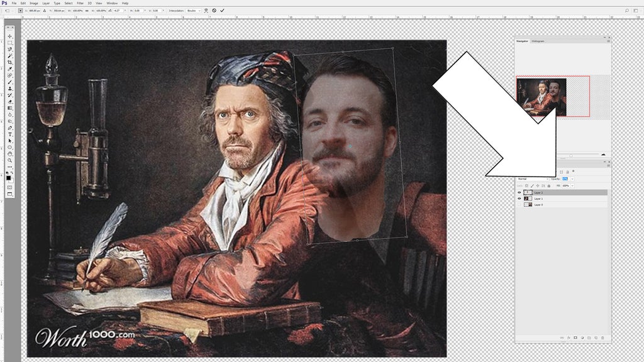
Task: Open the Filter menu
Action: (80, 3)
